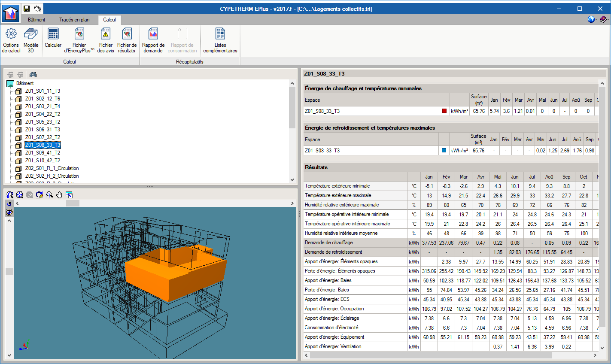Click Apport d'énergie: ECS row label
611x364 pixels.
tap(327, 299)
